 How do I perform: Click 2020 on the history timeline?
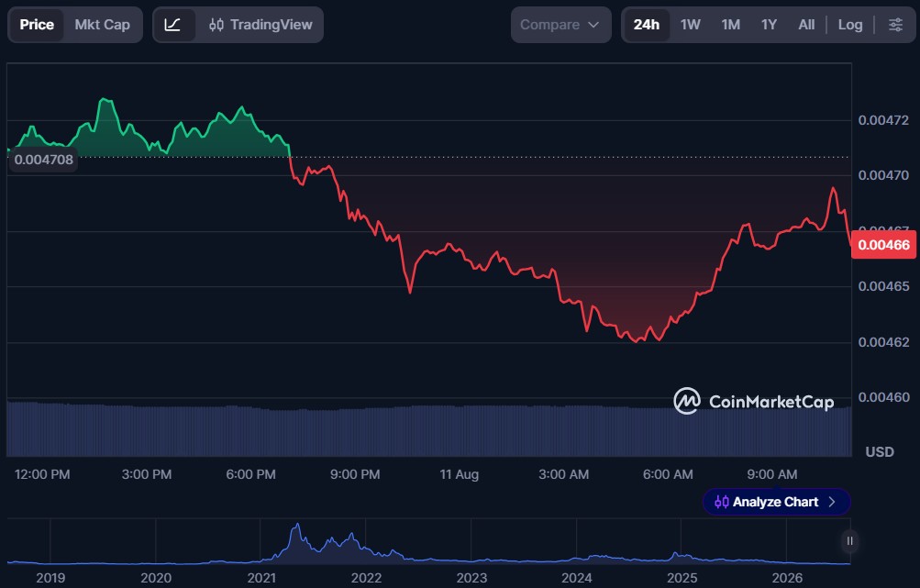tap(156, 578)
